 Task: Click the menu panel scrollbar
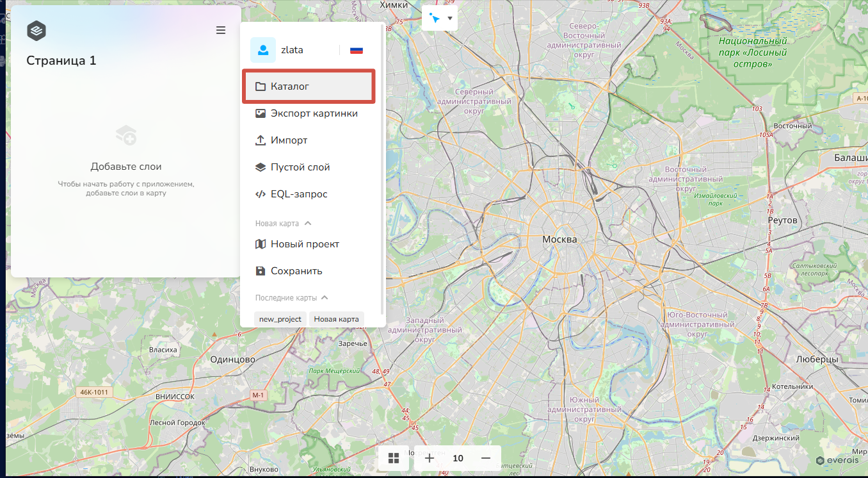(383, 170)
